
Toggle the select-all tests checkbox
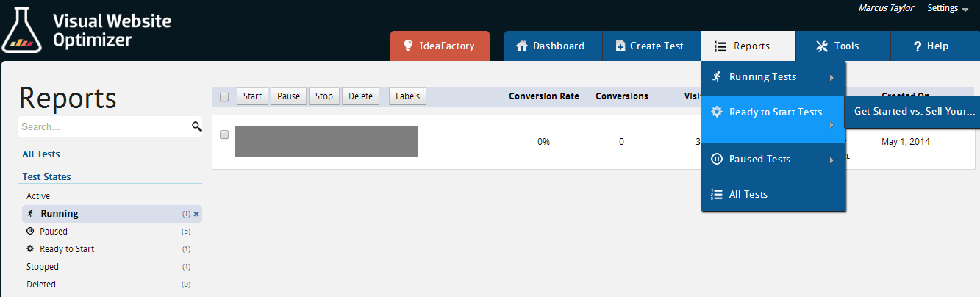click(x=224, y=97)
